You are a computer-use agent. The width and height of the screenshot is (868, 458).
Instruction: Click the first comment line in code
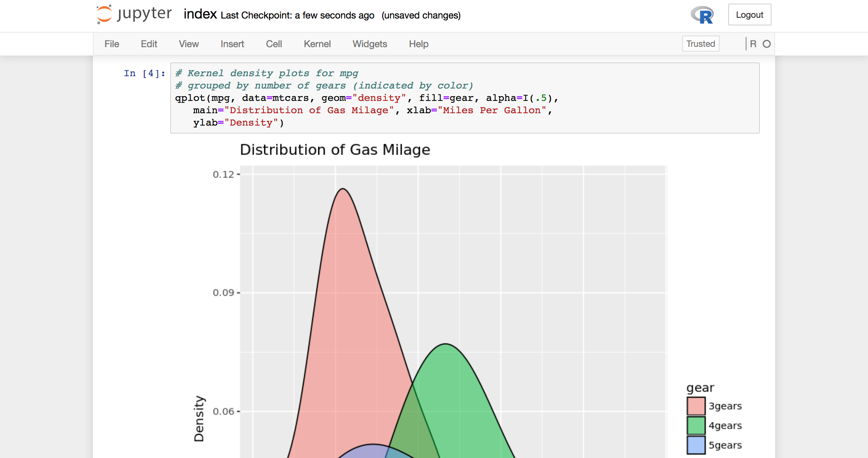(x=267, y=73)
